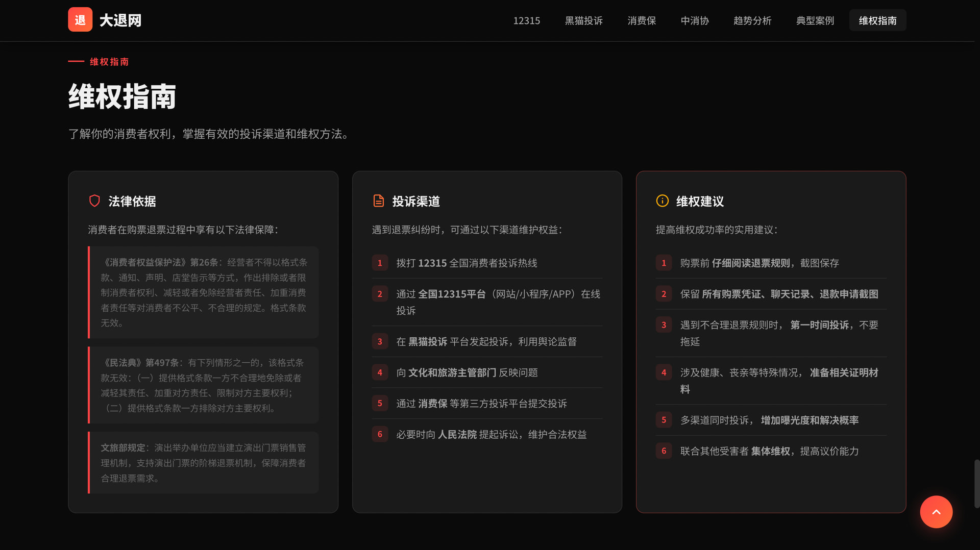The width and height of the screenshot is (980, 550).
Task: Click the page's vertical scrollbar thumb
Action: click(976, 483)
